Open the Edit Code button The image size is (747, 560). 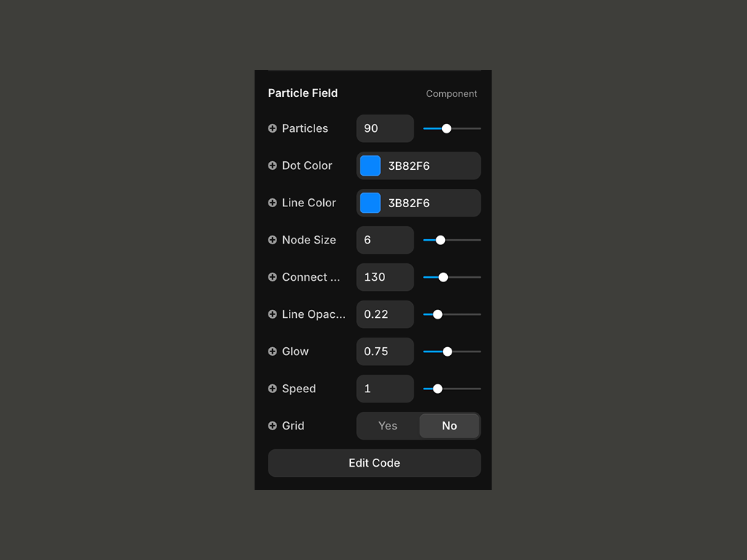[x=374, y=463]
